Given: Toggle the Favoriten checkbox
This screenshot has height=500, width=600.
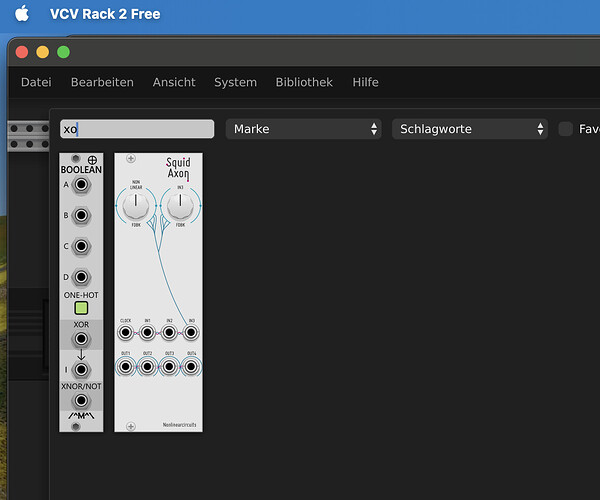Looking at the screenshot, I should point(566,129).
